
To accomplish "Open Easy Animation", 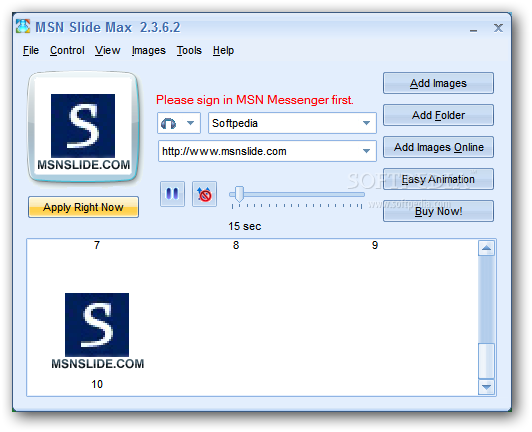I will point(438,179).
